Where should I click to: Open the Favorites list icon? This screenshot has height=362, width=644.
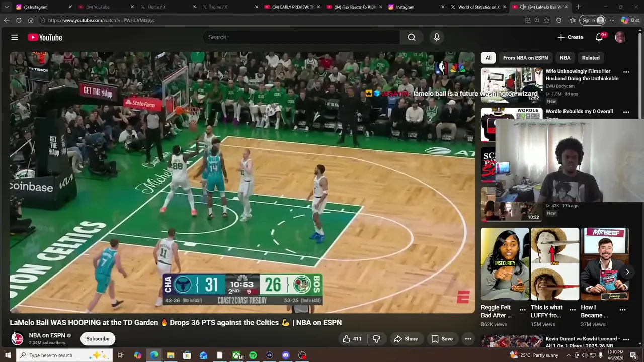tap(572, 20)
